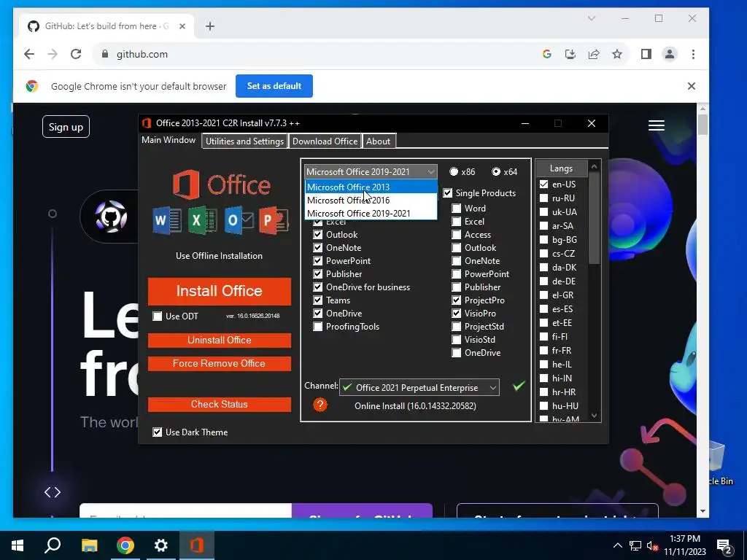Uncheck the Single Products checkbox
747x560 pixels.
point(447,192)
